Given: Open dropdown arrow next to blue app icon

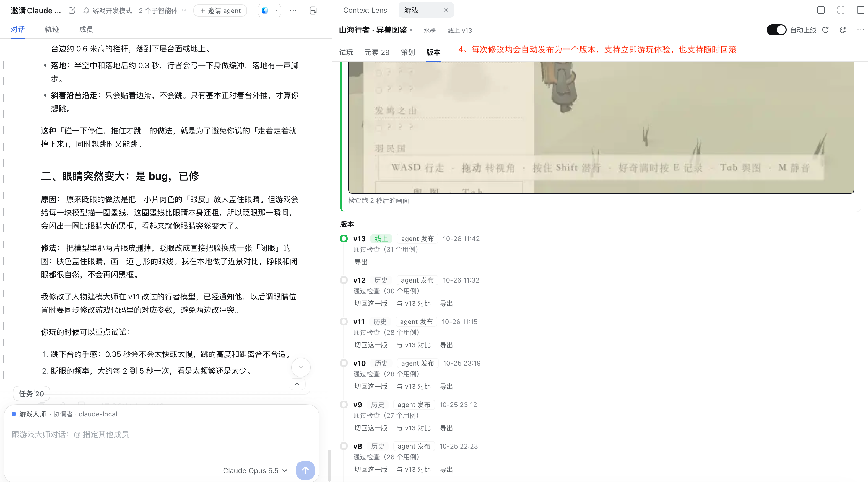Looking at the screenshot, I should click(x=276, y=11).
